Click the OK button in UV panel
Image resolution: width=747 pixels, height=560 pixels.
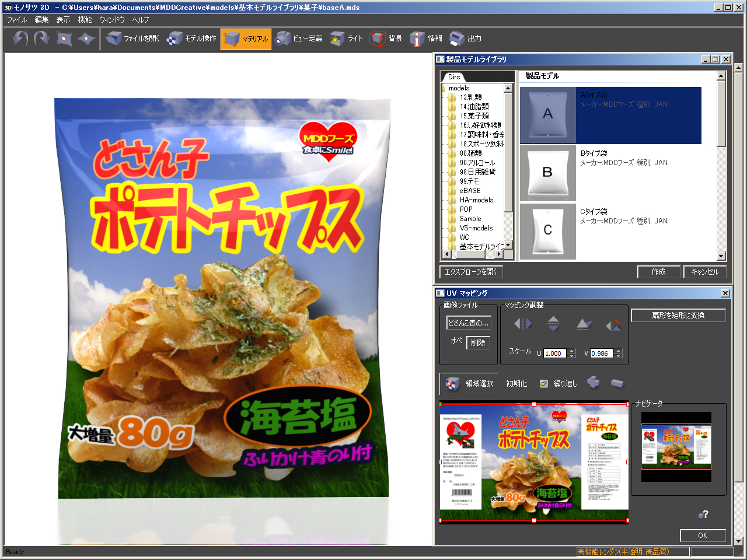[x=703, y=535]
